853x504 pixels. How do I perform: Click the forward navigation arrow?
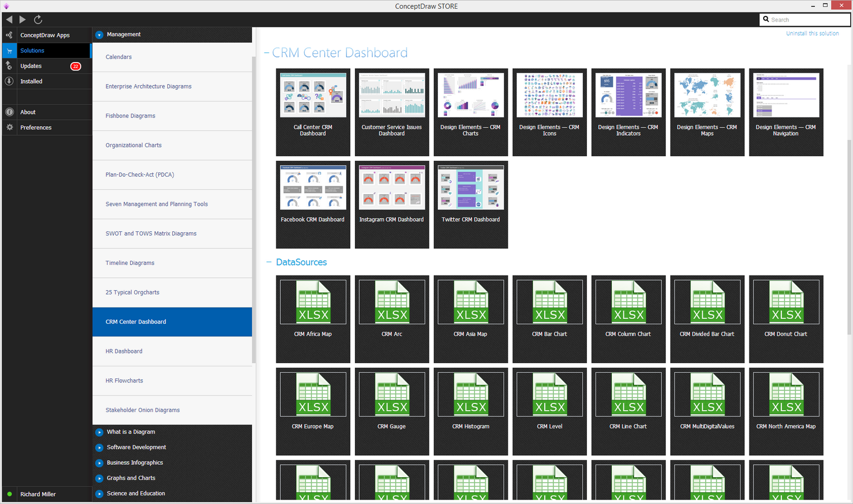(x=23, y=19)
